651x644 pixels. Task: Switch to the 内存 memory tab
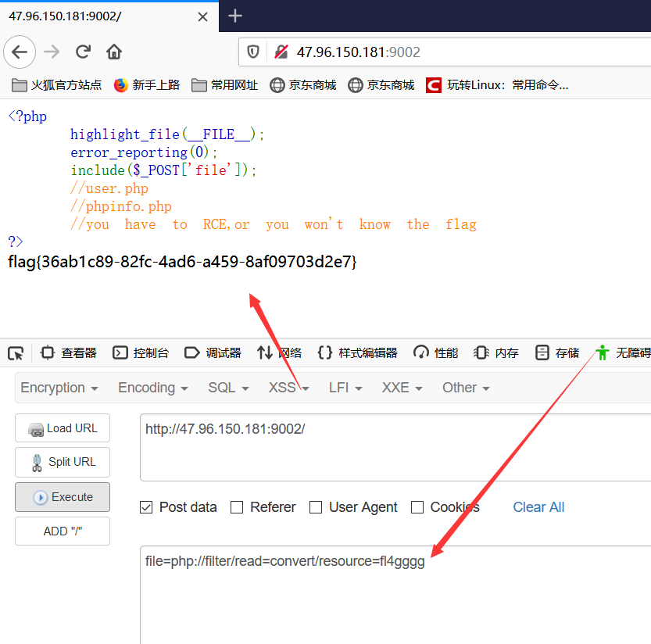[496, 353]
